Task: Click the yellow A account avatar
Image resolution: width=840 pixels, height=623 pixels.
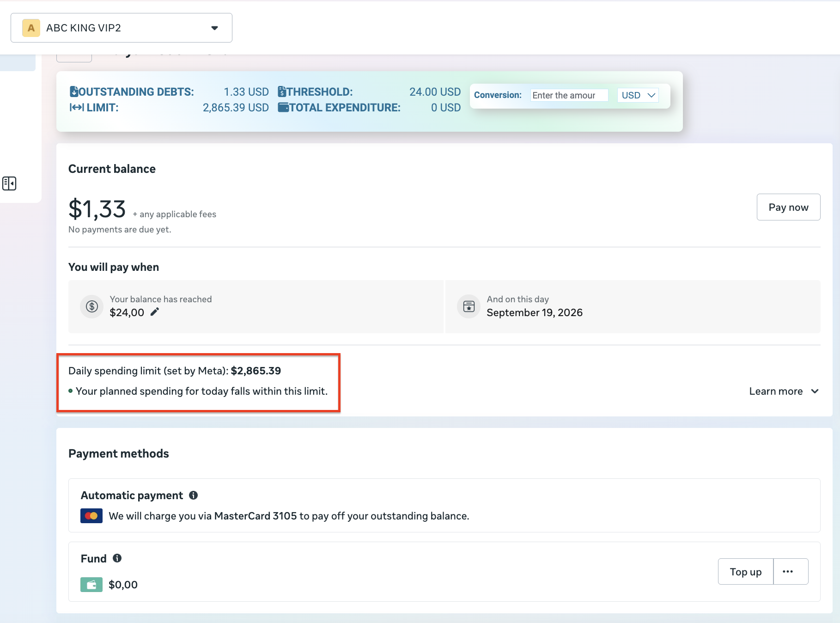Action: [31, 28]
